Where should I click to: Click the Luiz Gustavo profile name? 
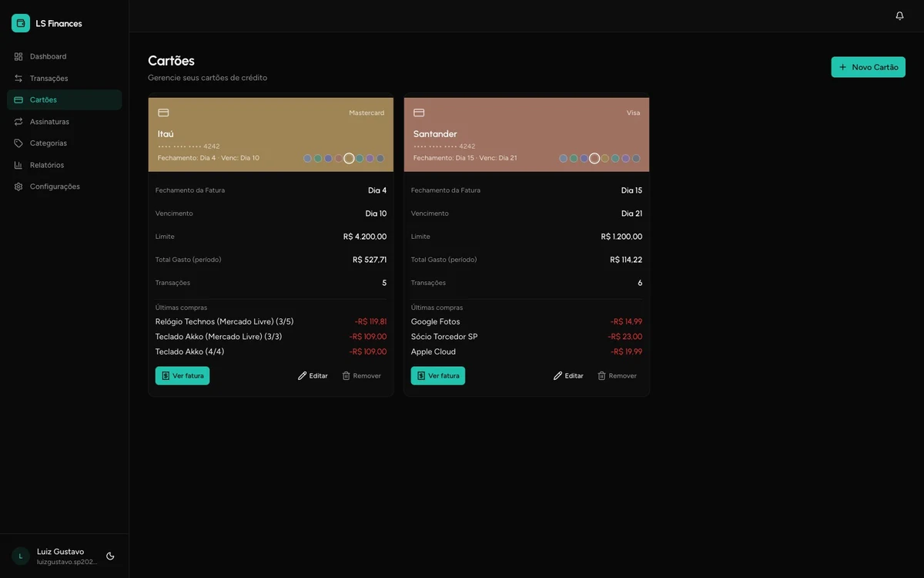point(60,551)
